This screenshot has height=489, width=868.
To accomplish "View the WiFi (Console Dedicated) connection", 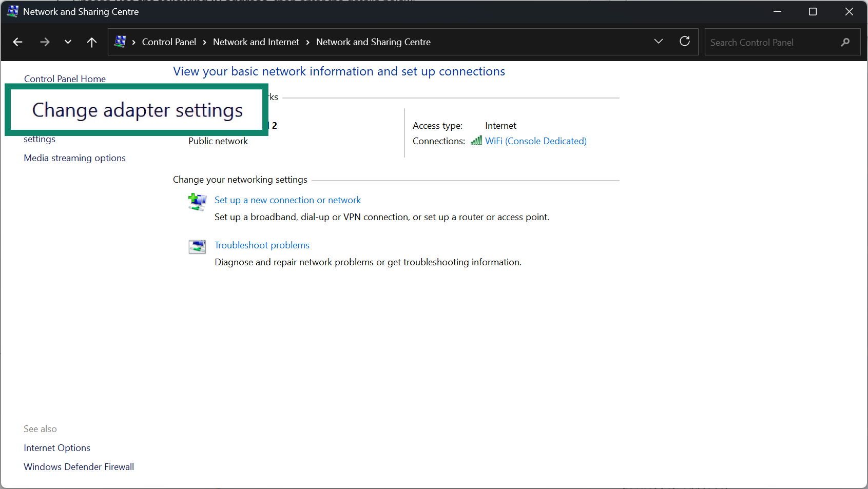I will [x=535, y=141].
